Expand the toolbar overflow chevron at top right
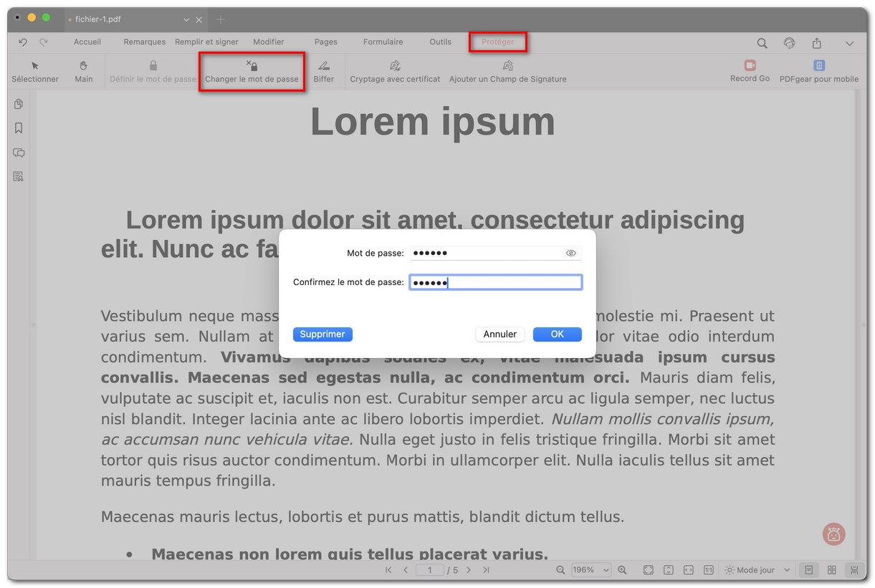This screenshot has width=875, height=588. click(850, 43)
